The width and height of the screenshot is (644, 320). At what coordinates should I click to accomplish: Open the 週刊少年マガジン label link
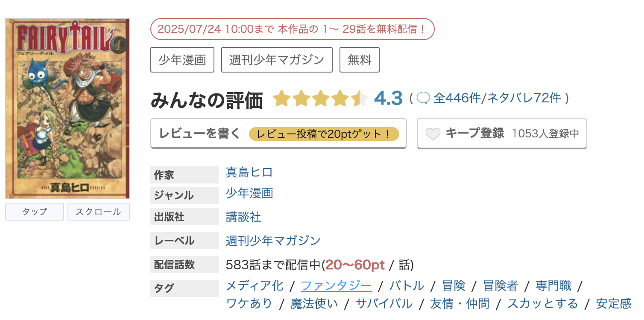[273, 241]
